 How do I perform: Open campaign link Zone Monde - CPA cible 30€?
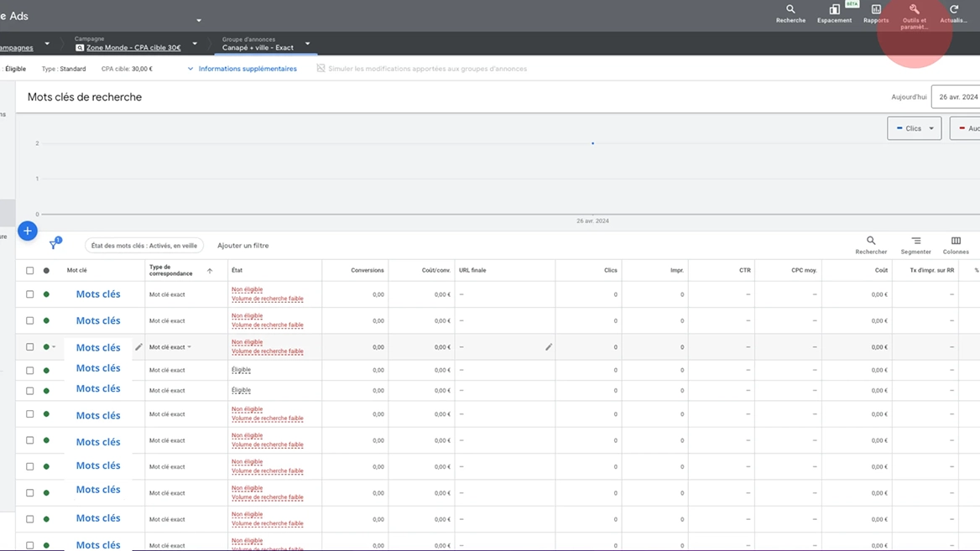pos(133,48)
